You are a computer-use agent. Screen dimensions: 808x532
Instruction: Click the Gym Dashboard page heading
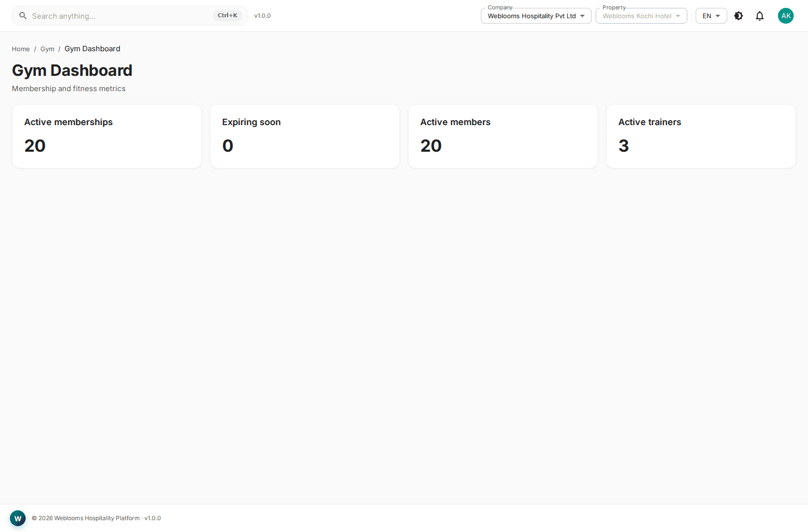[72, 70]
